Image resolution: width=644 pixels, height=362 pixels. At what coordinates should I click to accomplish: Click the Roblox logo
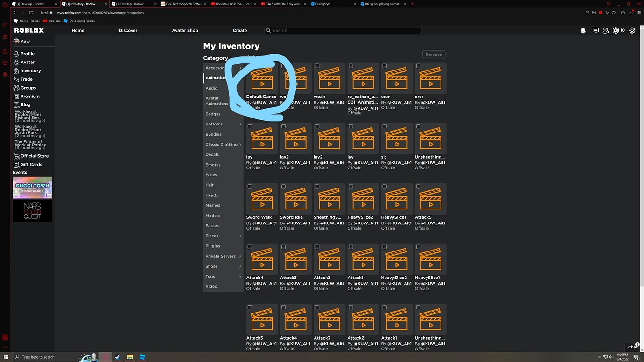click(29, 30)
